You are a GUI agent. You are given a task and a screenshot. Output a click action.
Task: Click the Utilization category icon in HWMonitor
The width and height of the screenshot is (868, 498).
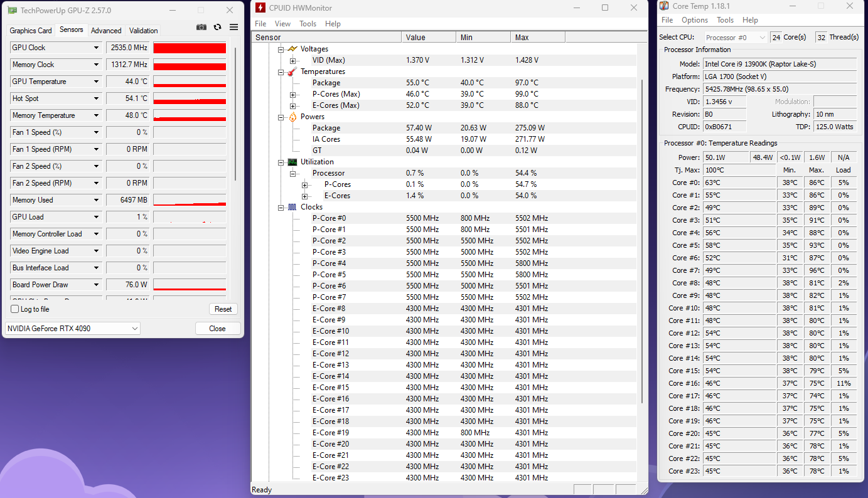tap(292, 162)
